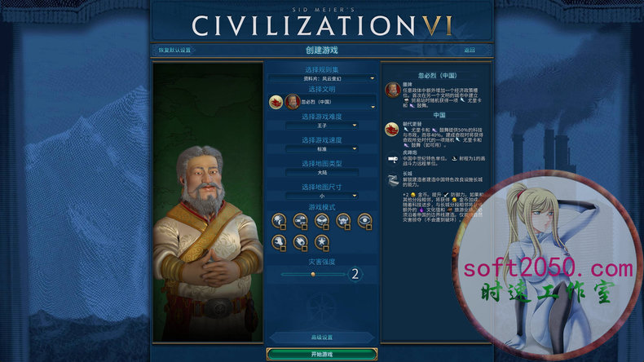The image size is (644, 362).
Task: Click the Great Wall improvement icon in info panel
Action: [393, 180]
